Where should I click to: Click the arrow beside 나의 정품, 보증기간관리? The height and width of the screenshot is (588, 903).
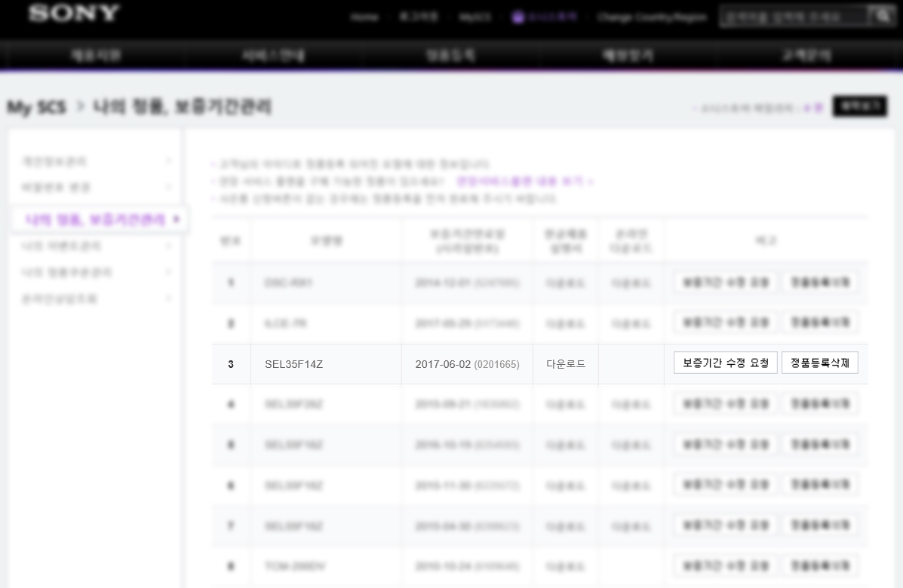click(x=177, y=219)
